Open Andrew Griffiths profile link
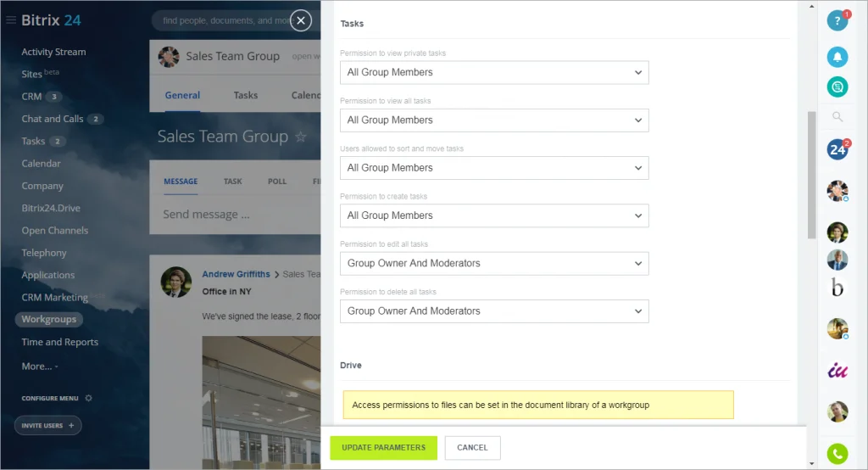The image size is (868, 470). point(236,274)
